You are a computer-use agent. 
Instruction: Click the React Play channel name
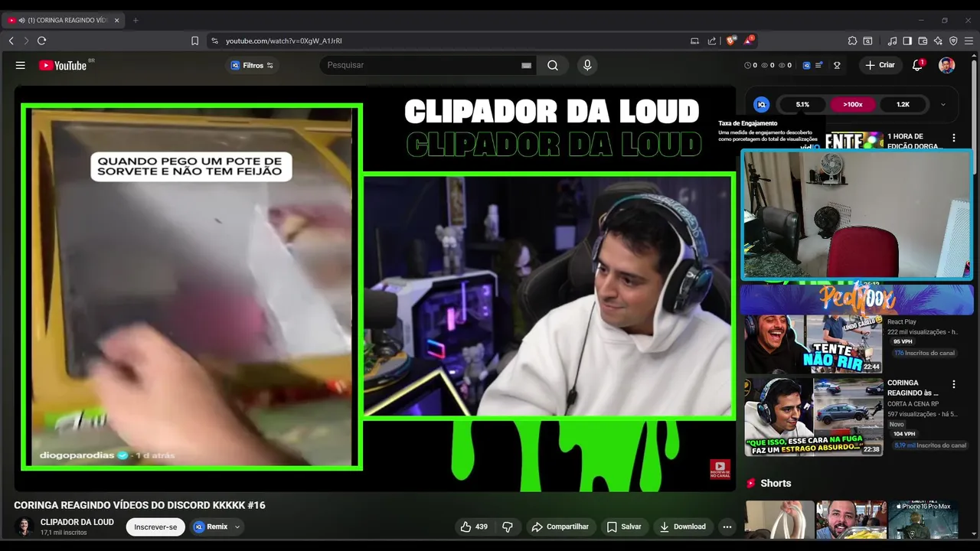pos(902,322)
